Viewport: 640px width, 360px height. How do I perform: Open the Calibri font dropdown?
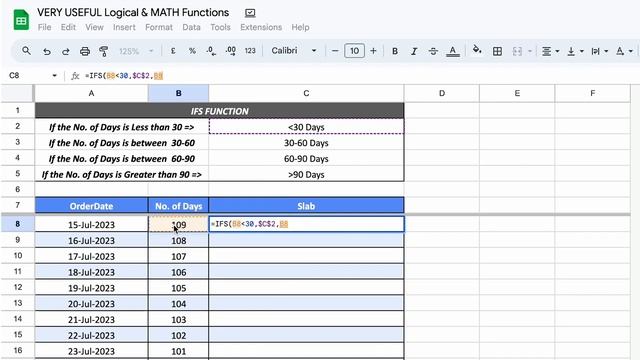click(294, 51)
